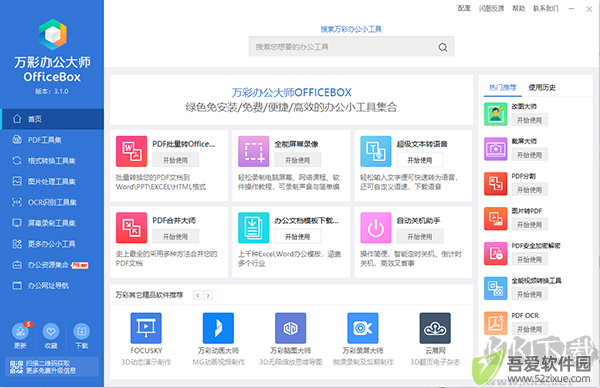Minimize the OfficeBox window
Viewport: 600px width, 388px height.
click(x=571, y=9)
